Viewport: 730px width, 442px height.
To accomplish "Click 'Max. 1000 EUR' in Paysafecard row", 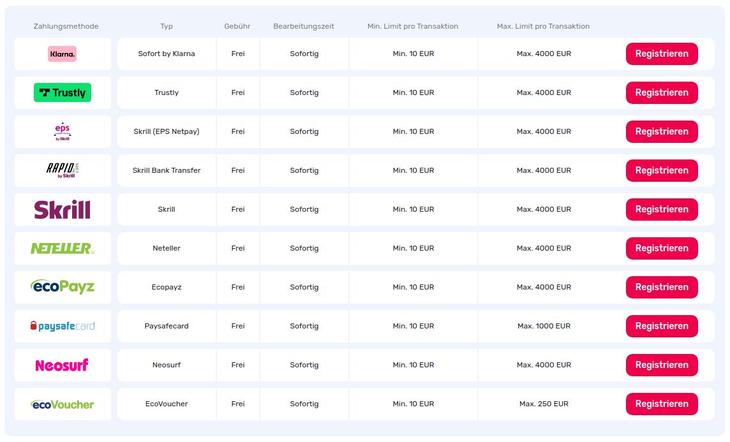I will [x=544, y=326].
